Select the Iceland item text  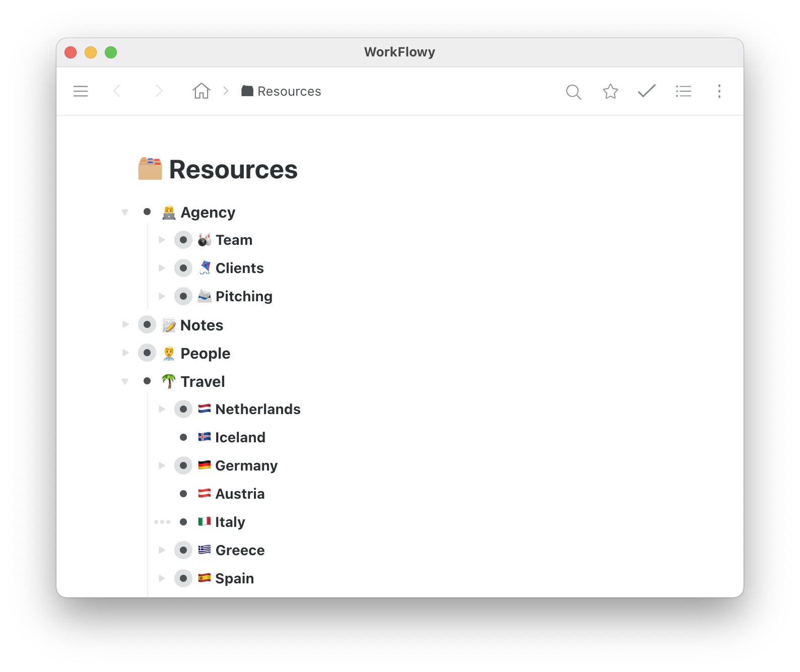point(240,437)
